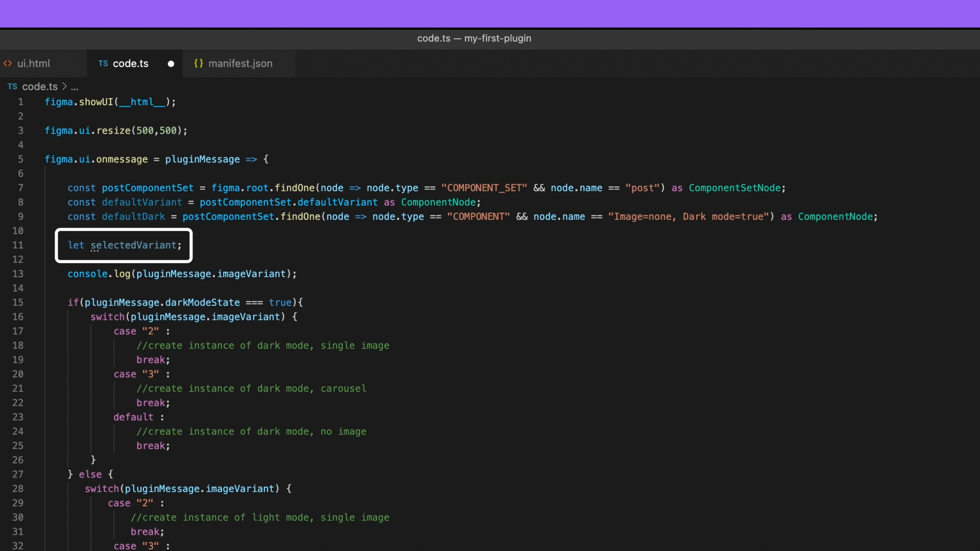Click the else keyword on line 27
Screen dimensions: 980x551
point(90,474)
